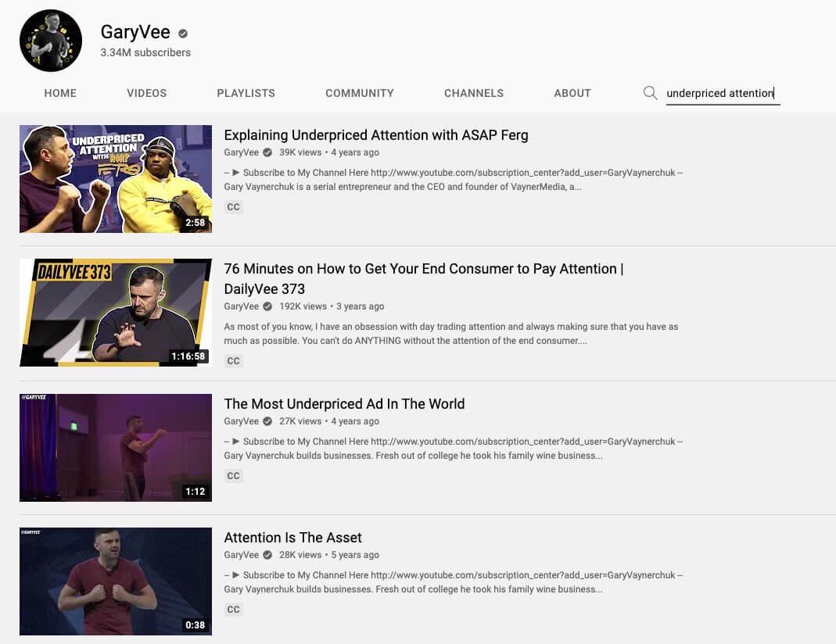Play the purple stage thumbnail with duration 1:12
836x644 pixels.
[116, 448]
